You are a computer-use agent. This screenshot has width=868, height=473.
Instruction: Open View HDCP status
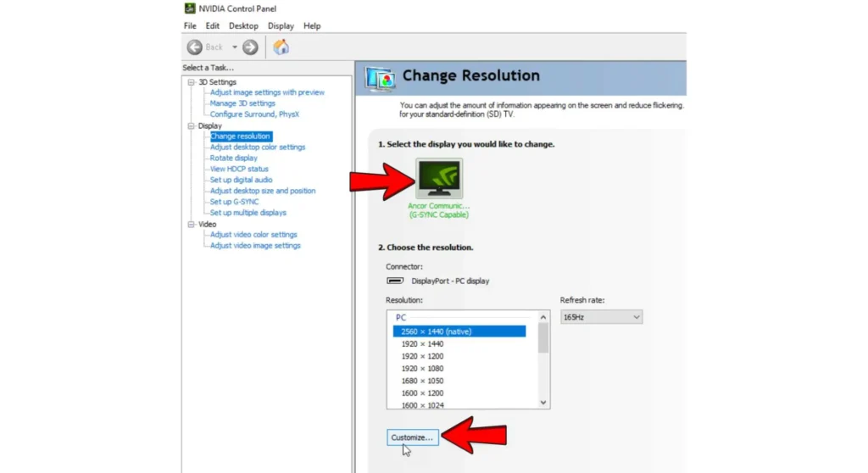(x=239, y=169)
